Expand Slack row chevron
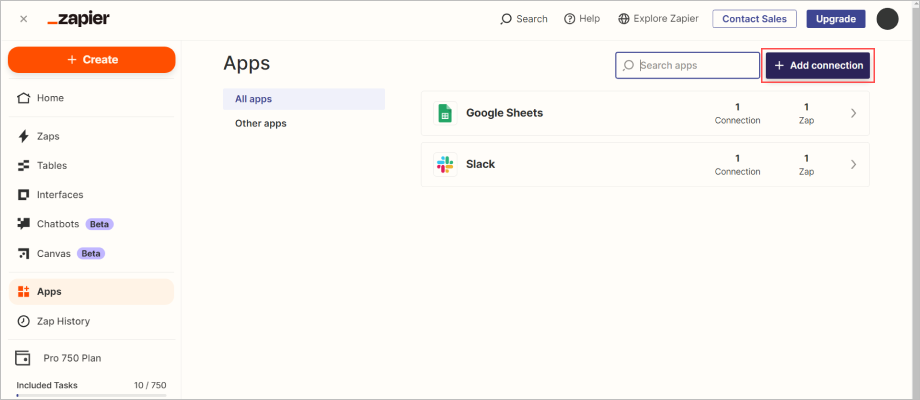The width and height of the screenshot is (920, 400). (854, 164)
